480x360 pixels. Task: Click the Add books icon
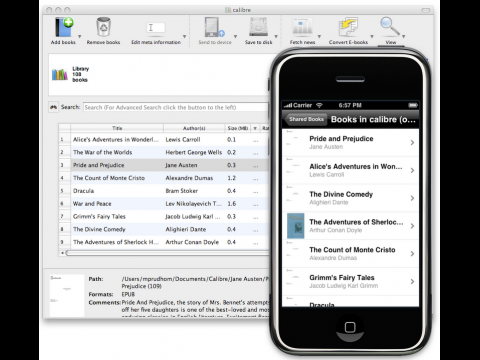click(x=64, y=27)
